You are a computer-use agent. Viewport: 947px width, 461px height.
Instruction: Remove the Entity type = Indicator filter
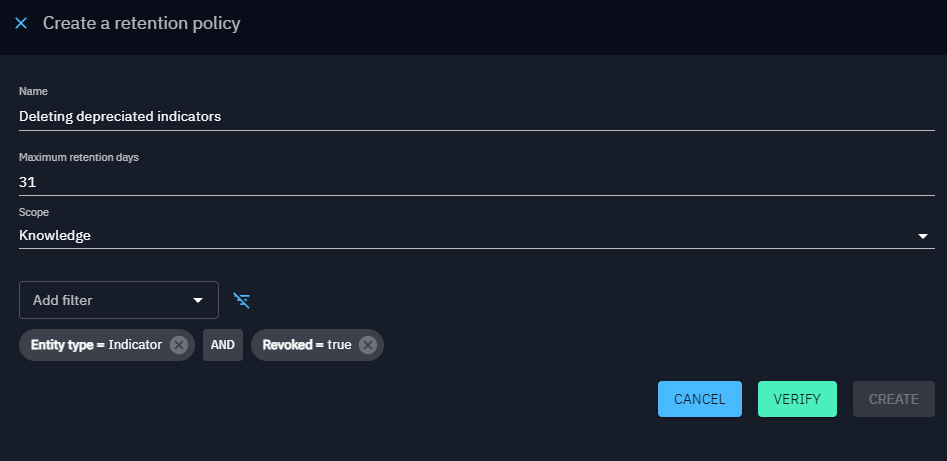point(178,345)
